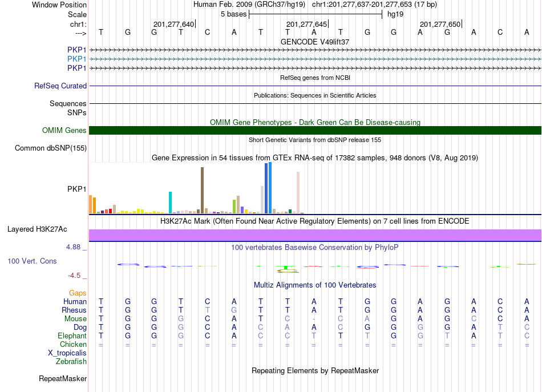
Task: Click the GENCODE V49lift37 track title
Action: click(315, 42)
